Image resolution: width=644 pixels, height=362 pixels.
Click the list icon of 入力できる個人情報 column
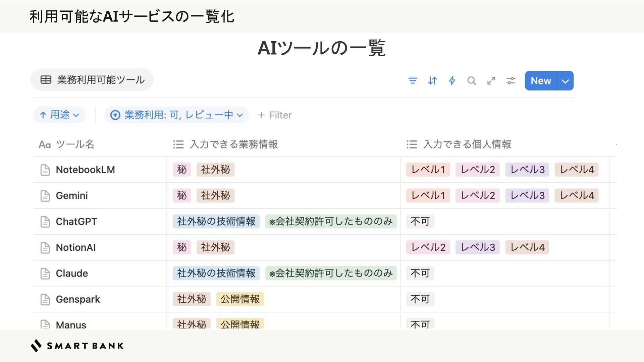[x=412, y=144]
